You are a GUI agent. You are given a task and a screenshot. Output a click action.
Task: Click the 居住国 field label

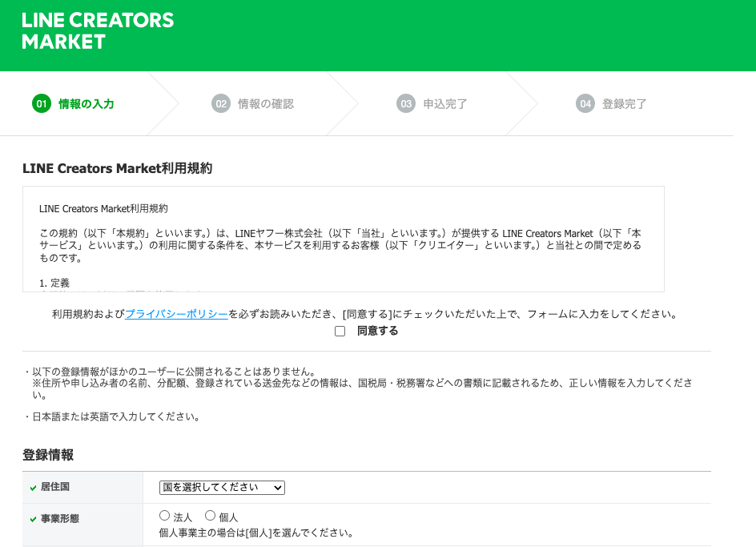click(x=55, y=487)
